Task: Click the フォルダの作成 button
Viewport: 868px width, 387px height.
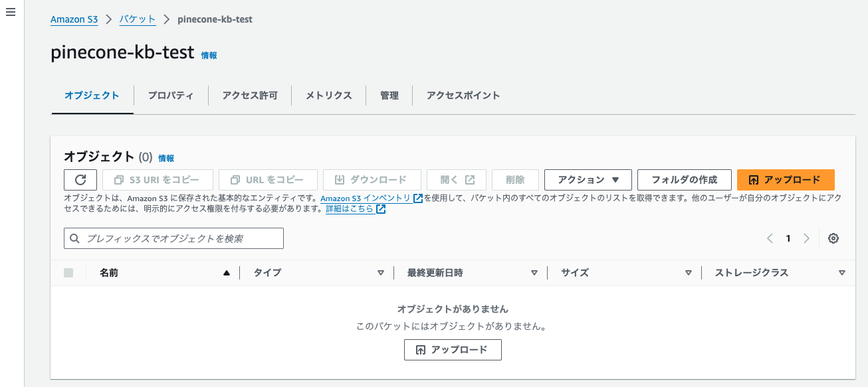Action: [x=684, y=180]
